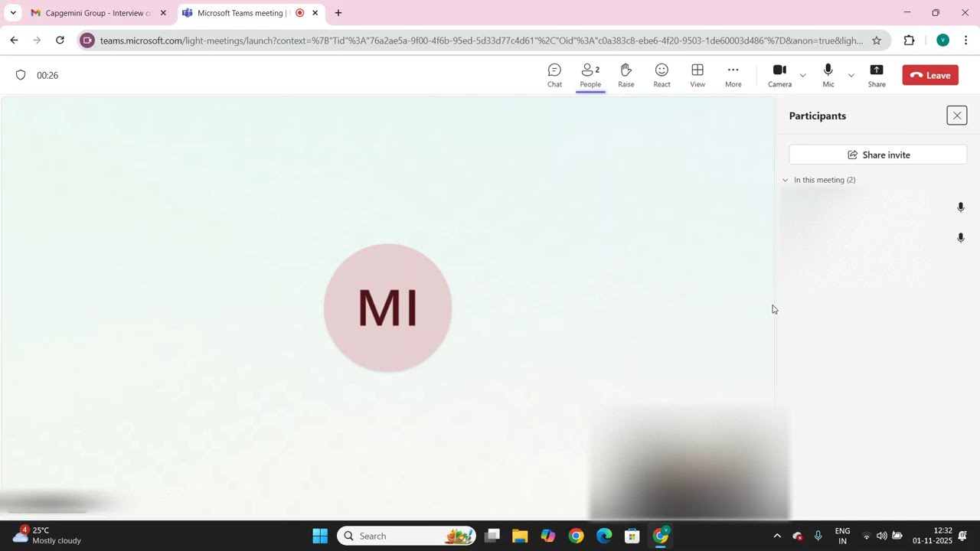Toggle the Mic mute state
This screenshot has height=551, width=980.
coord(828,75)
